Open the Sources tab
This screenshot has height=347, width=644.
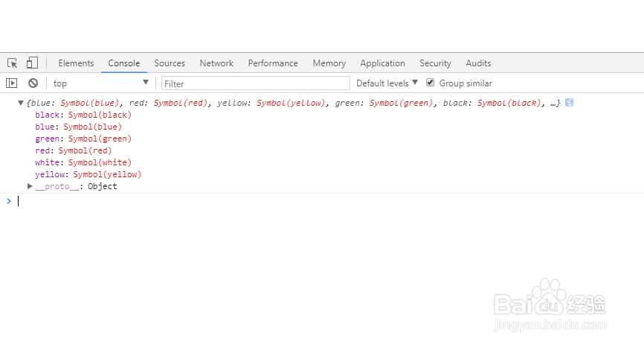[x=170, y=63]
